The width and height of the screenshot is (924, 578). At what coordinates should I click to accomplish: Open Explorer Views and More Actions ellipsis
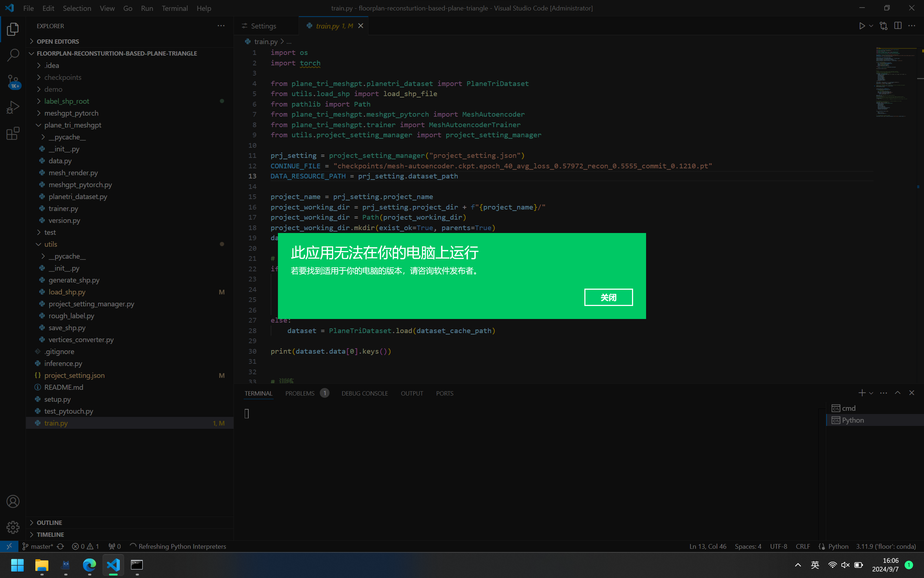[x=221, y=26]
